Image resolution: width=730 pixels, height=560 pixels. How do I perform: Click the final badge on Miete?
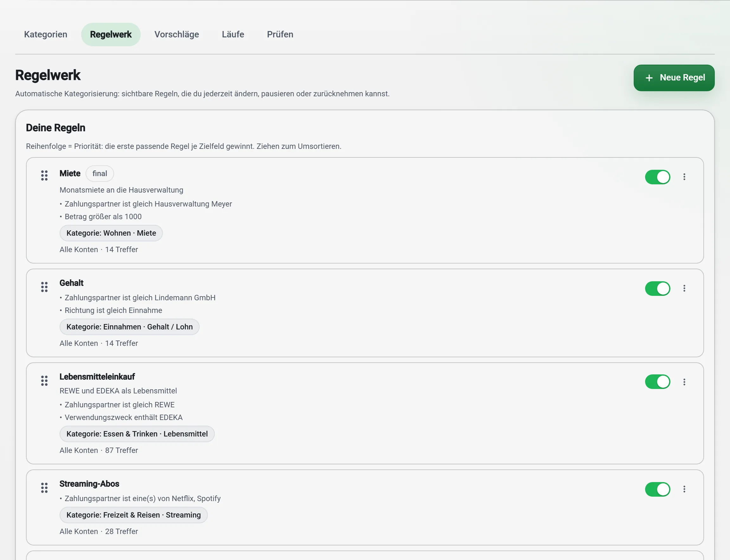(100, 174)
